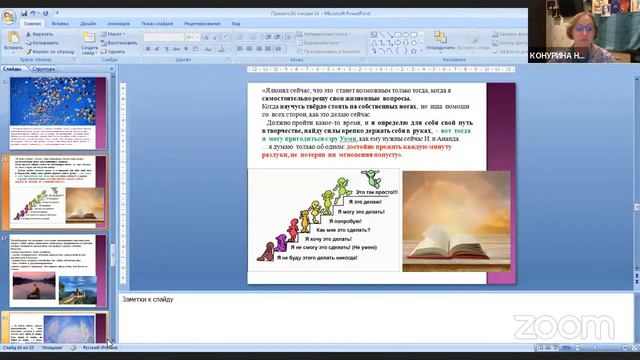The height and width of the screenshot is (360, 640).
Task: Justify paragraph text
Action: (268, 49)
